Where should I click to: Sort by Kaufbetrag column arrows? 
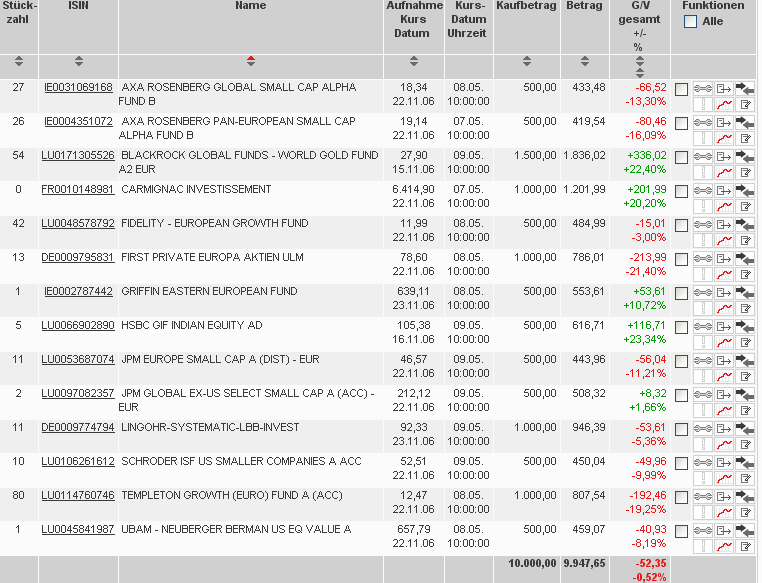coord(527,61)
